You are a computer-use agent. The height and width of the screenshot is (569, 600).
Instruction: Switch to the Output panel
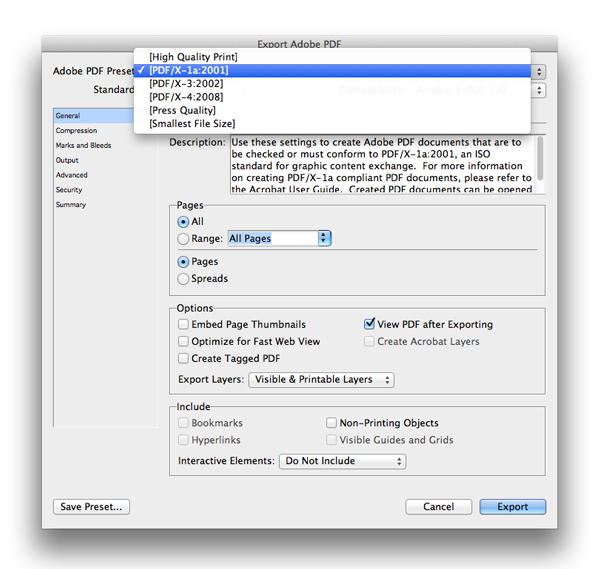(x=105, y=160)
